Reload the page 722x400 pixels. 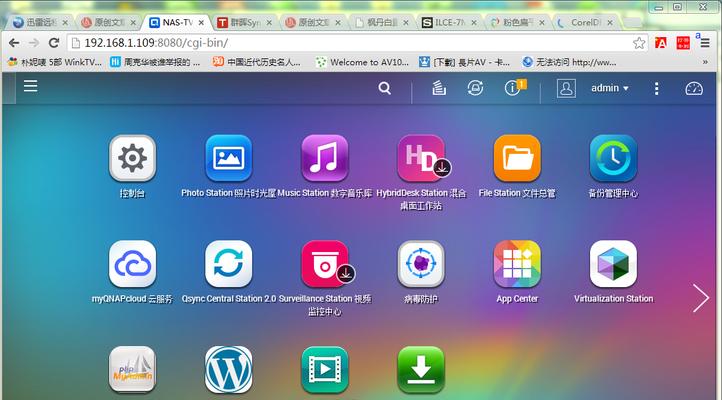[x=54, y=43]
